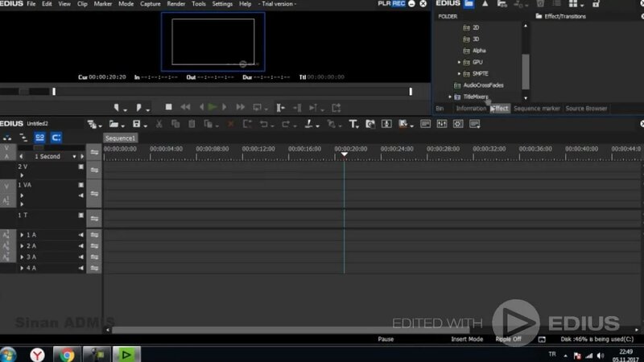Expand the SMPTE effects folder
644x362 pixels.
459,73
